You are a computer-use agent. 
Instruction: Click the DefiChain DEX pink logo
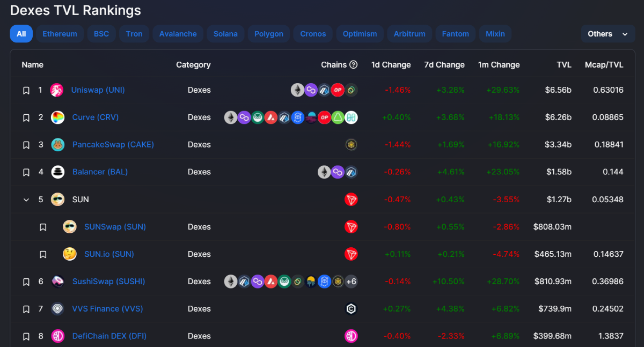(57, 336)
